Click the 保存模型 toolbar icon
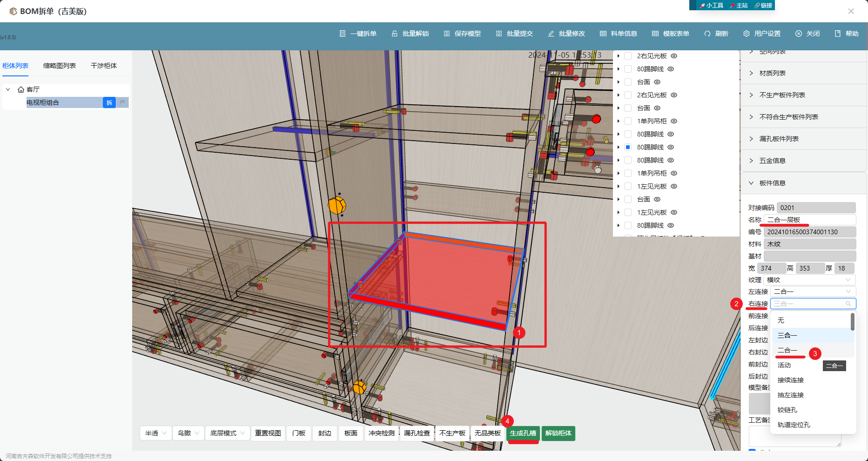Screen dimensions: 868x461 [447, 34]
